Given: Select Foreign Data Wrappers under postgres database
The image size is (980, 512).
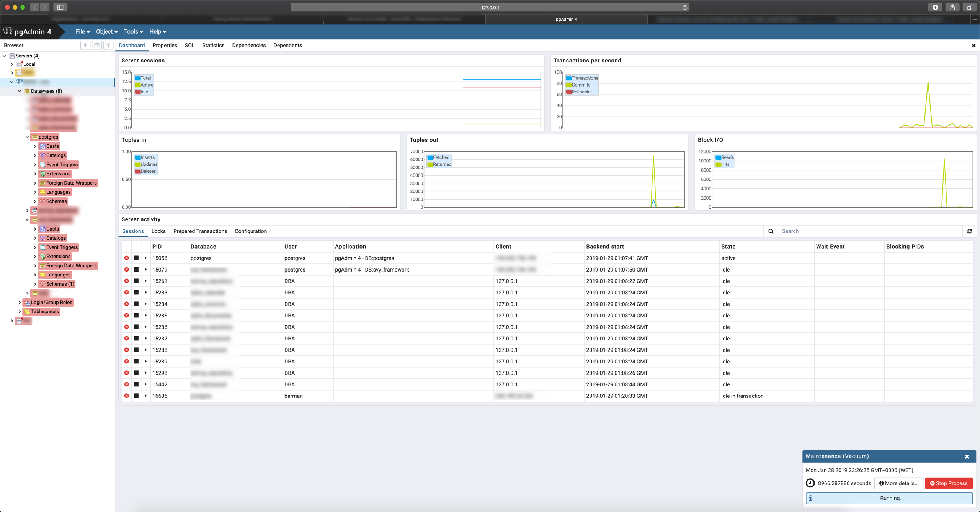Looking at the screenshot, I should (71, 183).
